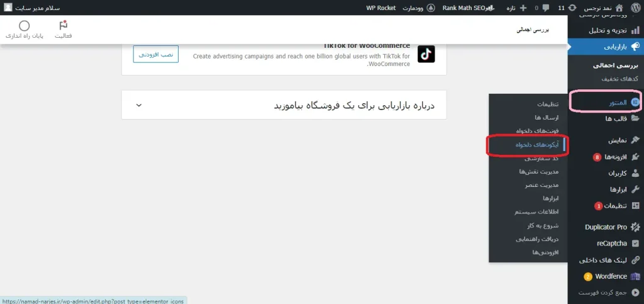Open the فعالیت flag icon
This screenshot has height=304, width=644.
coord(64,25)
